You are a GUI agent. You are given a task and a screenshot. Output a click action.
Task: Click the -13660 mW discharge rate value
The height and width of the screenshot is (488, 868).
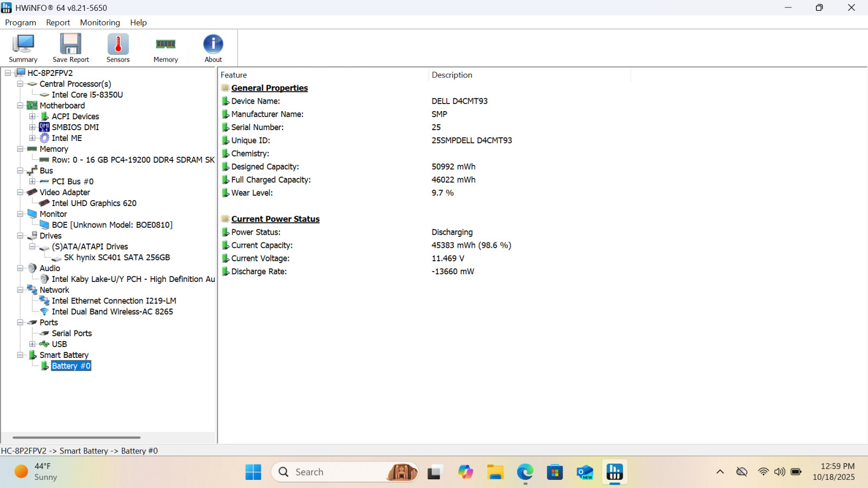(453, 271)
